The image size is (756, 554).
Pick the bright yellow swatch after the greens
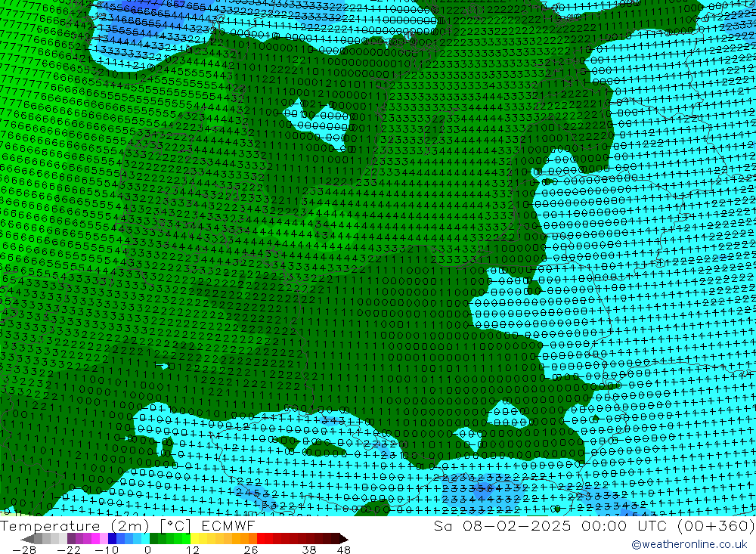pyautogui.click(x=194, y=539)
